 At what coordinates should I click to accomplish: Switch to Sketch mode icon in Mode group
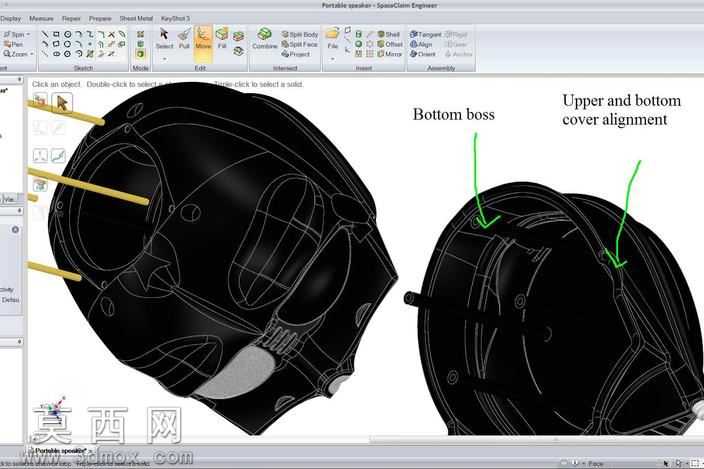[x=141, y=35]
